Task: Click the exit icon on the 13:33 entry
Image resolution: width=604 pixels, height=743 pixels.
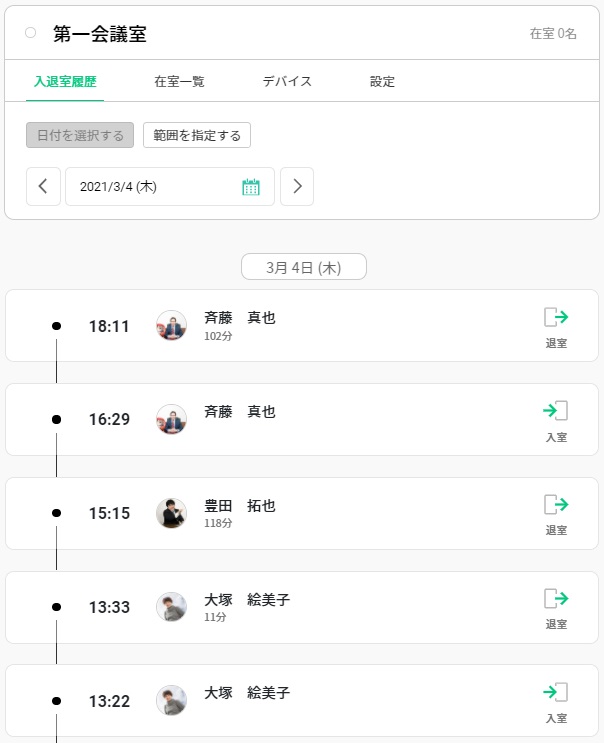Action: pos(556,599)
